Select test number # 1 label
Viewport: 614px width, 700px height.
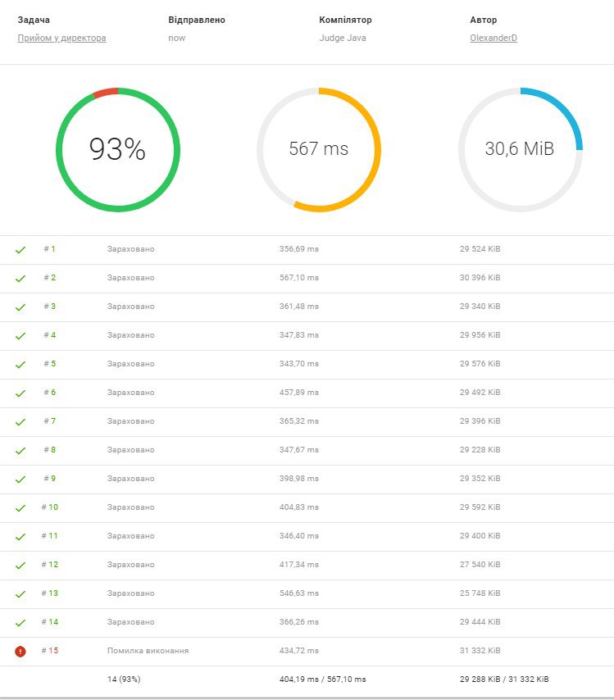pyautogui.click(x=49, y=248)
